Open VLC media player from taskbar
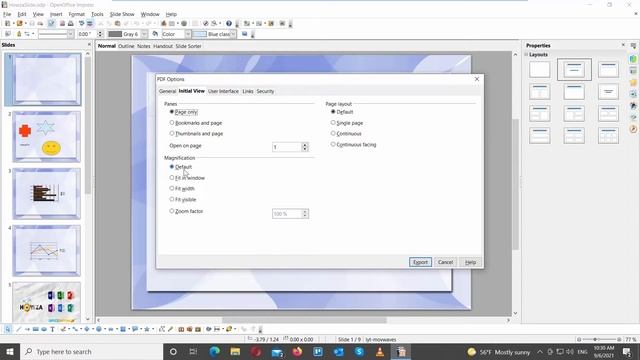 click(x=380, y=351)
